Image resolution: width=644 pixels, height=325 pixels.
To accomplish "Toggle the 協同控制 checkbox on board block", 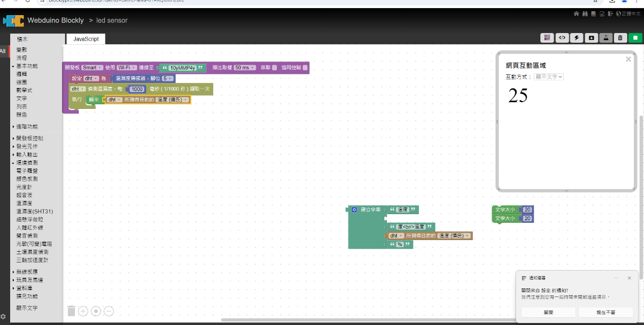I will (x=305, y=68).
